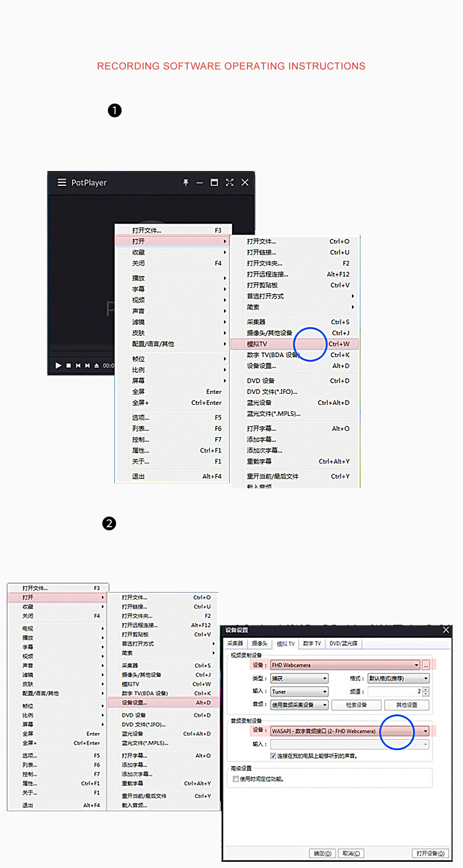Select 属性... Ctrl+F1 in PotPlayer window menu
Viewport: 463px width, 868px height.
coord(172,451)
